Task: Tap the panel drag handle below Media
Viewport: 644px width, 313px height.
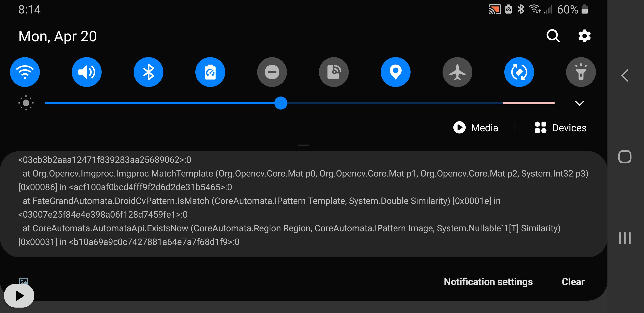Action: 304,145
